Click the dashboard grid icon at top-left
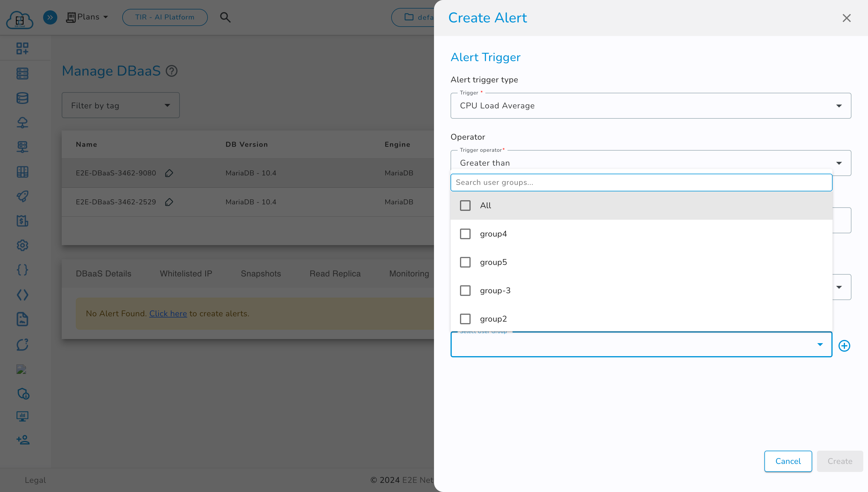868x492 pixels. 22,48
